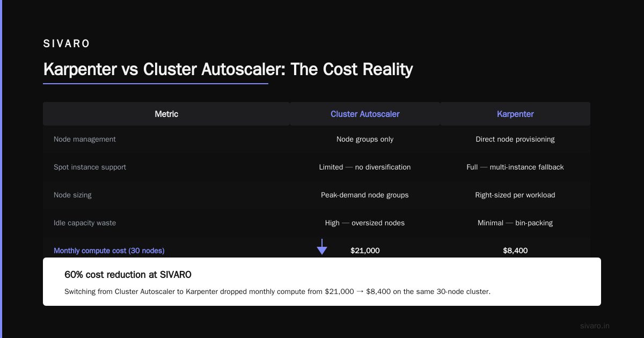Click the Full — multi-instance fallback cell
This screenshot has width=644, height=338.
click(515, 167)
